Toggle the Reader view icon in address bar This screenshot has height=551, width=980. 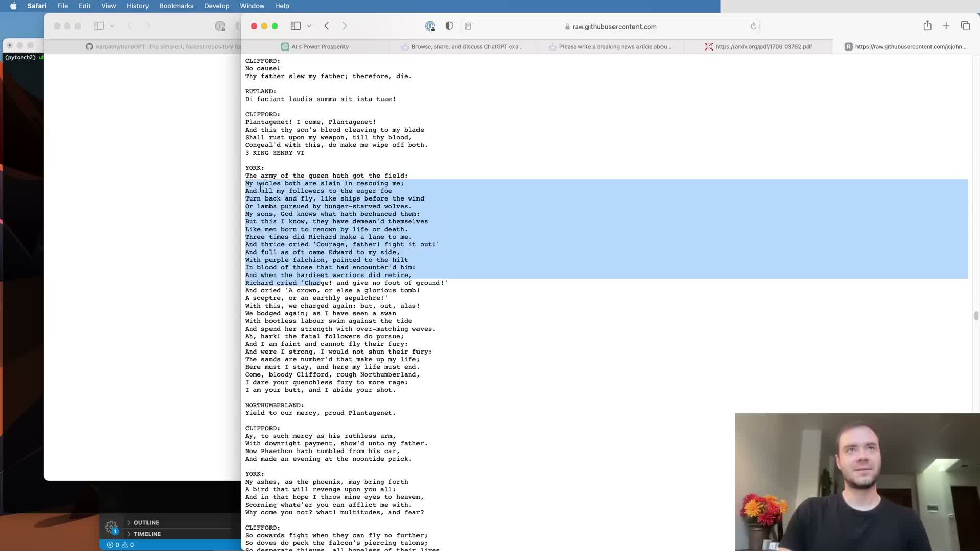[468, 26]
